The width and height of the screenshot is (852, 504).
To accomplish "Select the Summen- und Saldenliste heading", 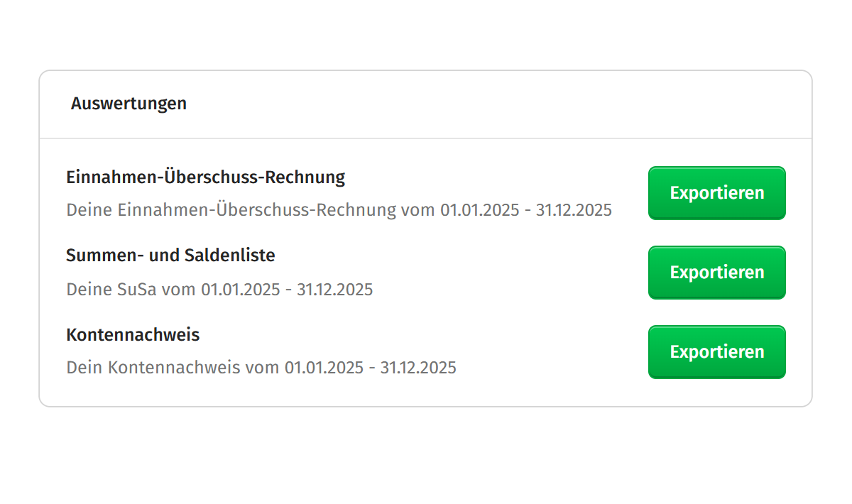I will [170, 255].
